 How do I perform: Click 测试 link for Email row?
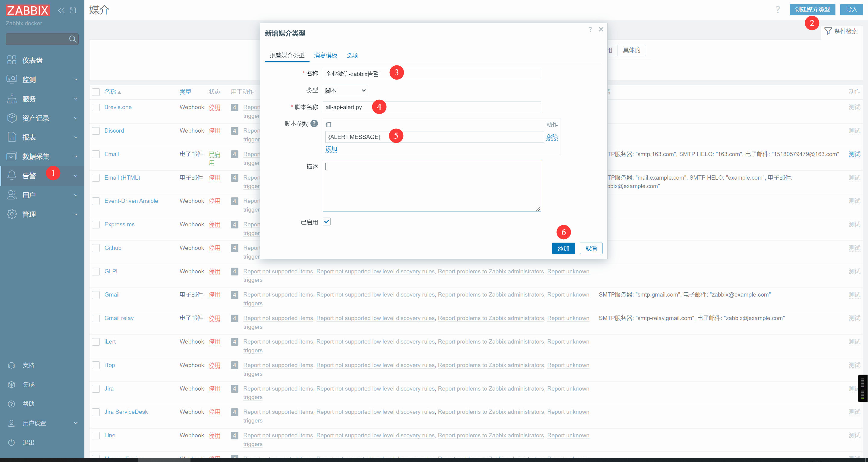pyautogui.click(x=854, y=154)
